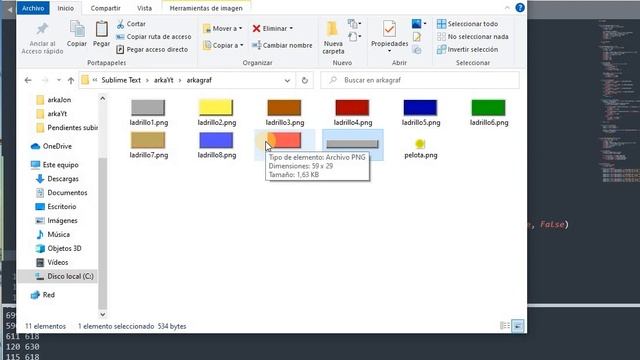Click the Buscar en arkagraf search field
This screenshot has width=640, height=360.
pos(420,80)
